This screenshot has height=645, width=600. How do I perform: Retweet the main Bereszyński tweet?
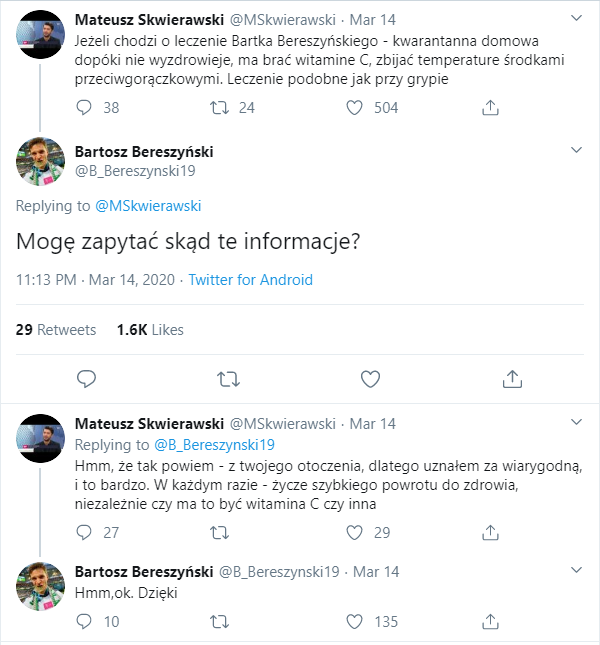(x=228, y=378)
